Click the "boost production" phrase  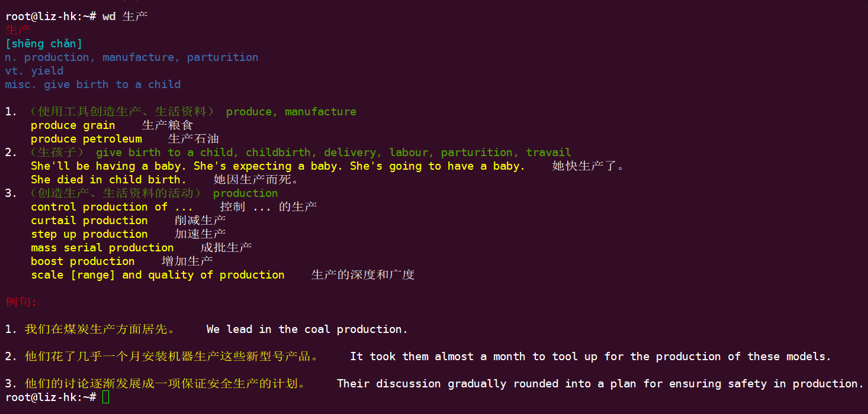(x=83, y=261)
